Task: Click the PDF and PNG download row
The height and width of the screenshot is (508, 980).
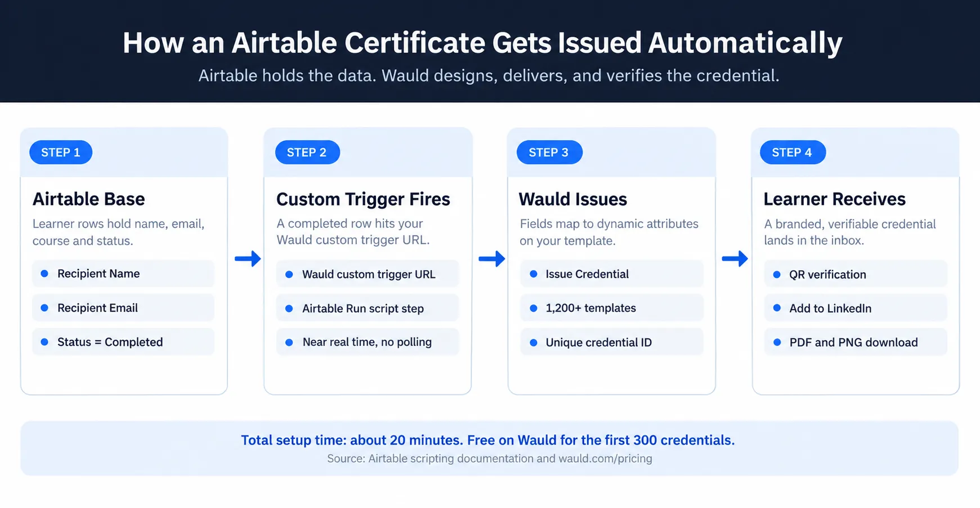Action: point(856,342)
